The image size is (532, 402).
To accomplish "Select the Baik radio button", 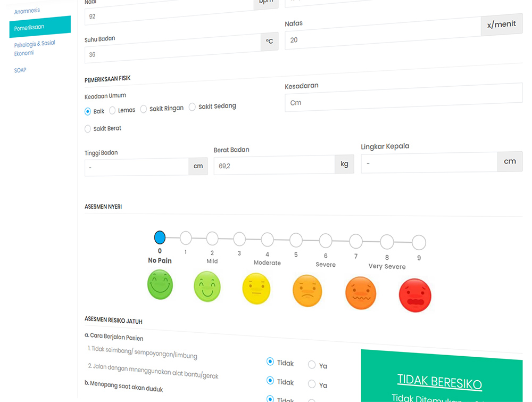I will pos(88,111).
